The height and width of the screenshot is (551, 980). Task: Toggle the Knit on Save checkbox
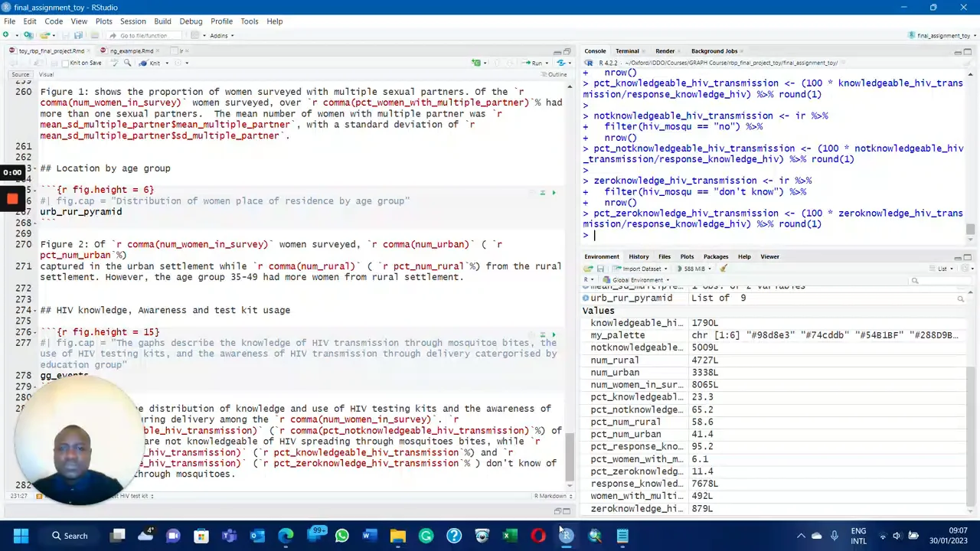(65, 63)
